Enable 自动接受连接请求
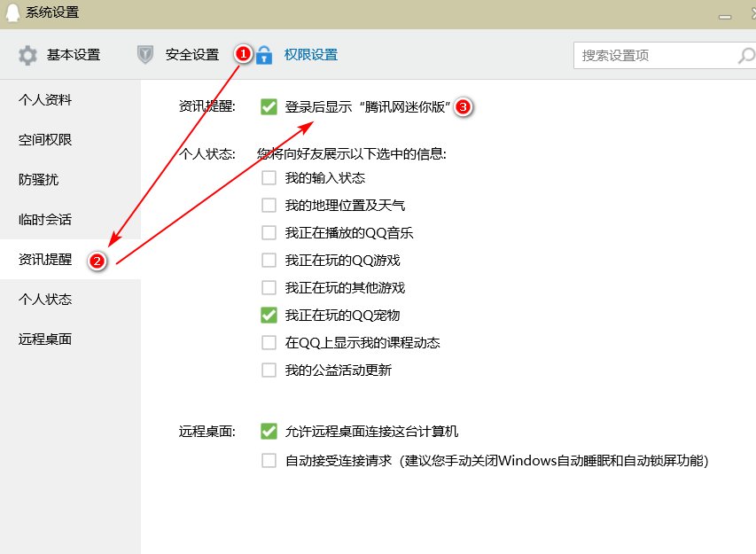 click(x=269, y=460)
